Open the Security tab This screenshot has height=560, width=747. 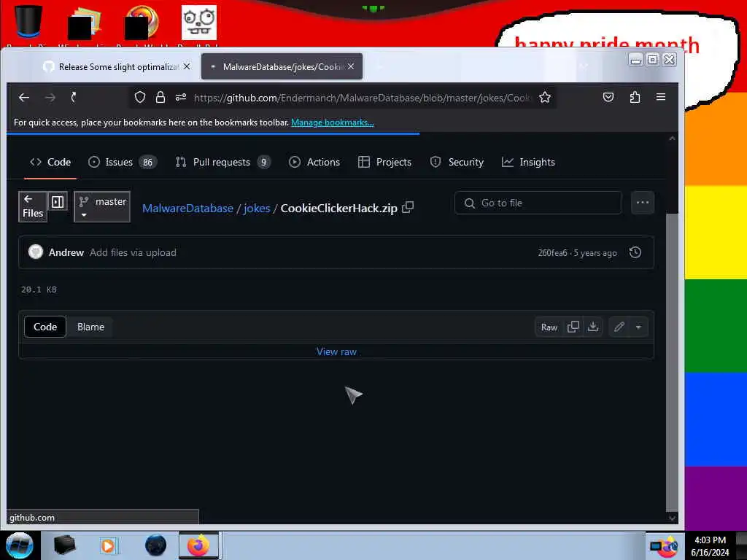(x=457, y=162)
